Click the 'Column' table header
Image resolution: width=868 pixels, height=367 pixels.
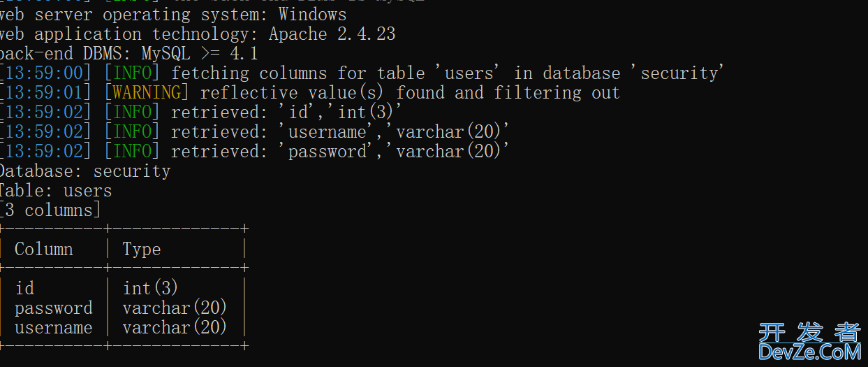pos(43,249)
